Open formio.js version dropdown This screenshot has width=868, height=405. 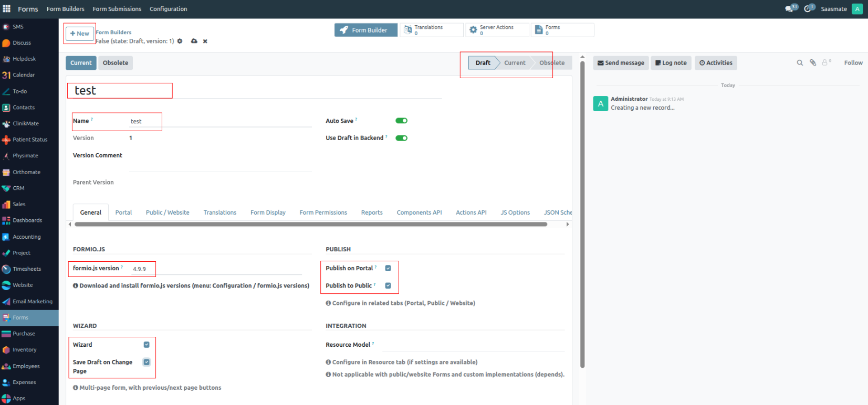(x=215, y=269)
